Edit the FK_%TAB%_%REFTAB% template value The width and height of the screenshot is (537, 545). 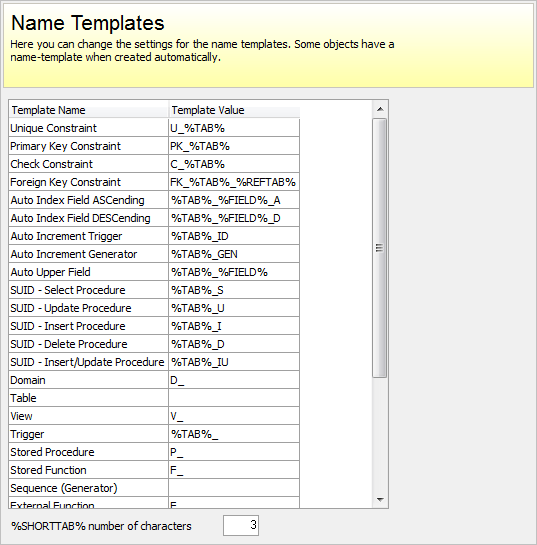tap(234, 182)
